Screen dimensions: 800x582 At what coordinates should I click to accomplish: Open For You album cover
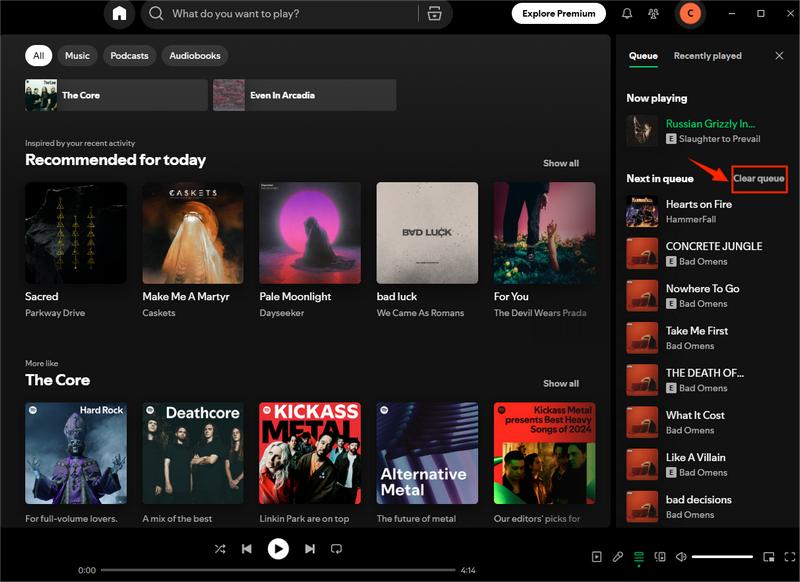[544, 233]
